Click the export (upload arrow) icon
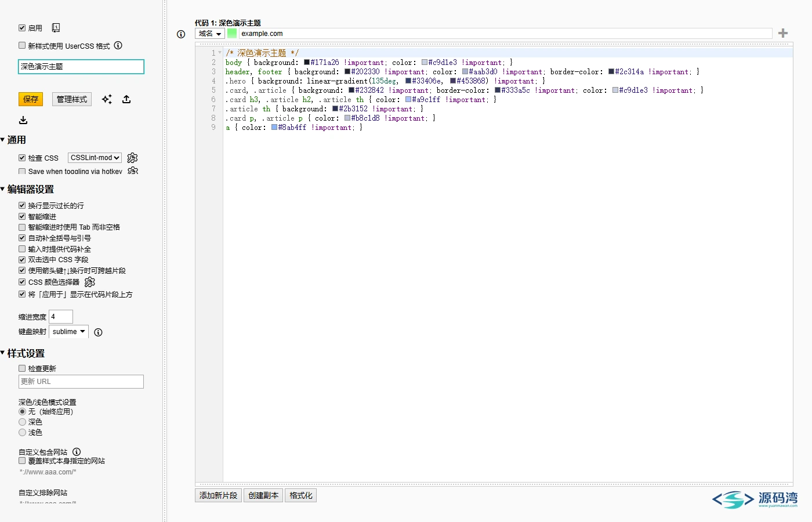 126,99
